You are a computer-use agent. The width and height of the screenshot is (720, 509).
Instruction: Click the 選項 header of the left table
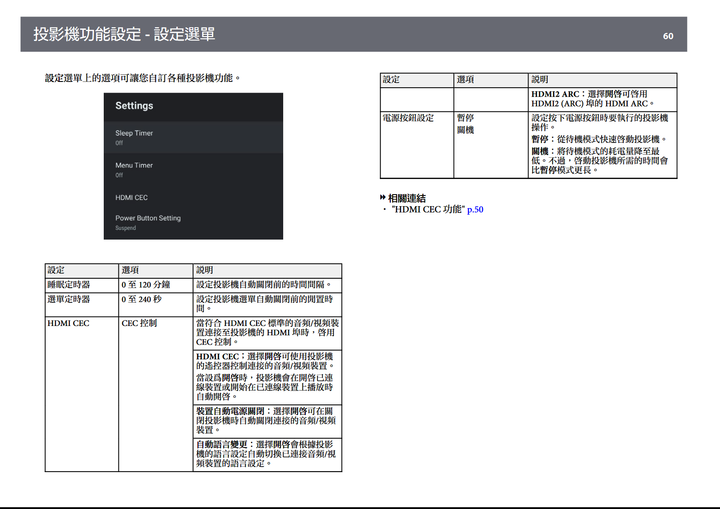(x=156, y=271)
